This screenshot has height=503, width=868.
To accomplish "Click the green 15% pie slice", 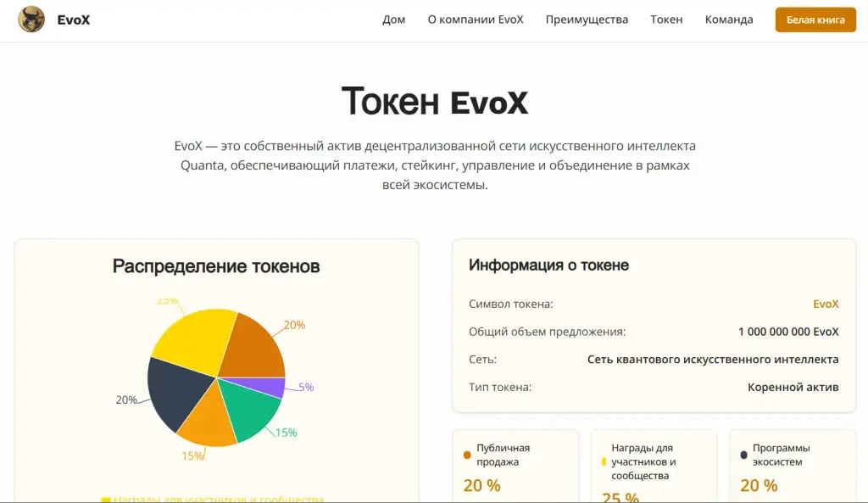I will pyautogui.click(x=250, y=412).
